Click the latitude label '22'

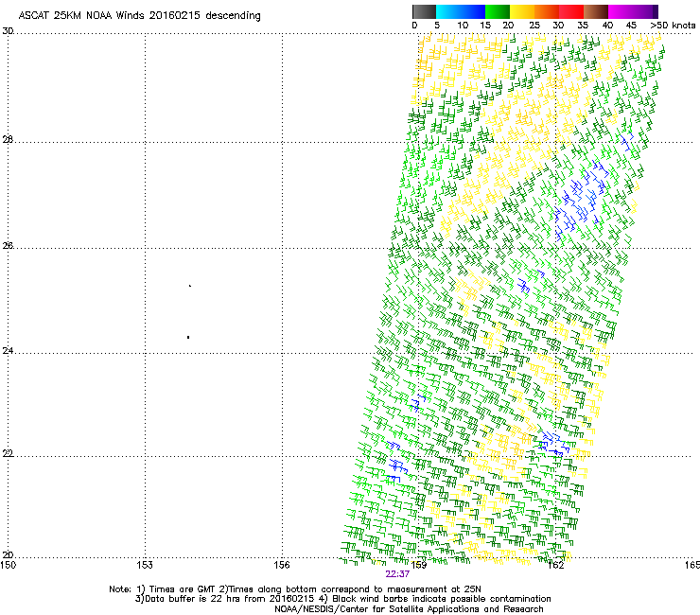pos(8,454)
